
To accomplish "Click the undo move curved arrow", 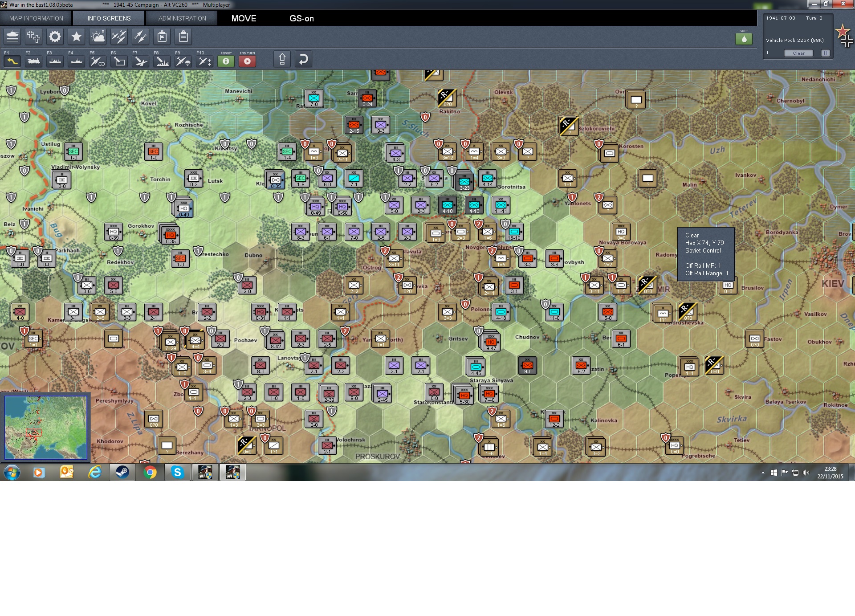I will click(303, 59).
